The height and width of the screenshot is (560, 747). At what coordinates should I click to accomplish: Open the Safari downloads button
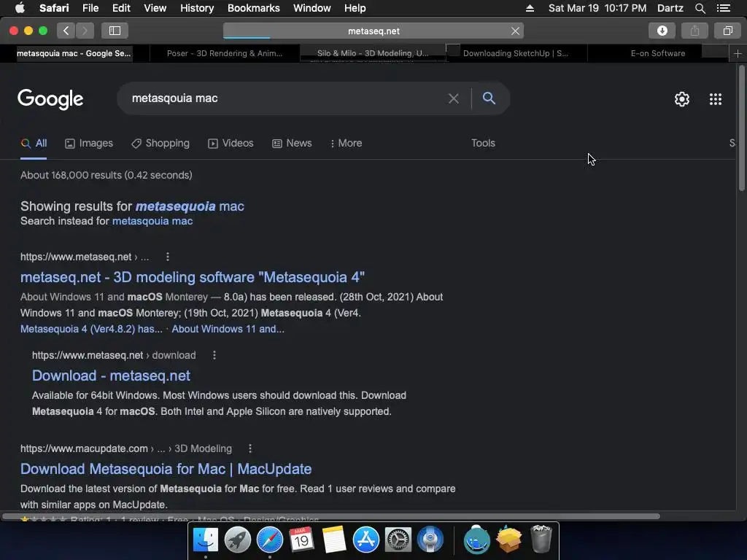pos(662,31)
